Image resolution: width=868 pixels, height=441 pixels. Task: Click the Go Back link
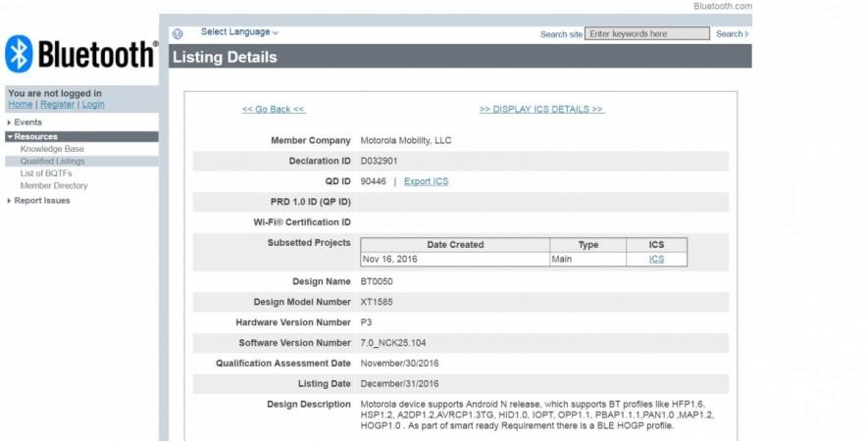point(274,109)
